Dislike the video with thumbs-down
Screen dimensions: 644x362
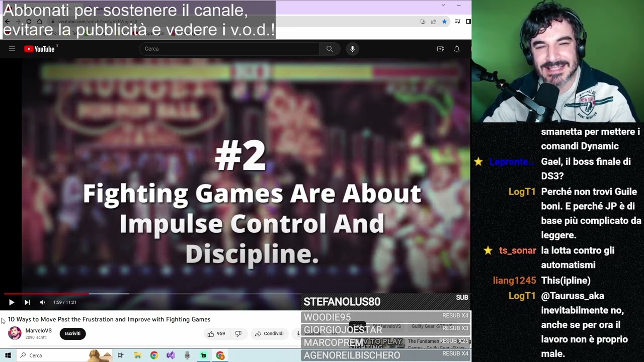pos(238,334)
